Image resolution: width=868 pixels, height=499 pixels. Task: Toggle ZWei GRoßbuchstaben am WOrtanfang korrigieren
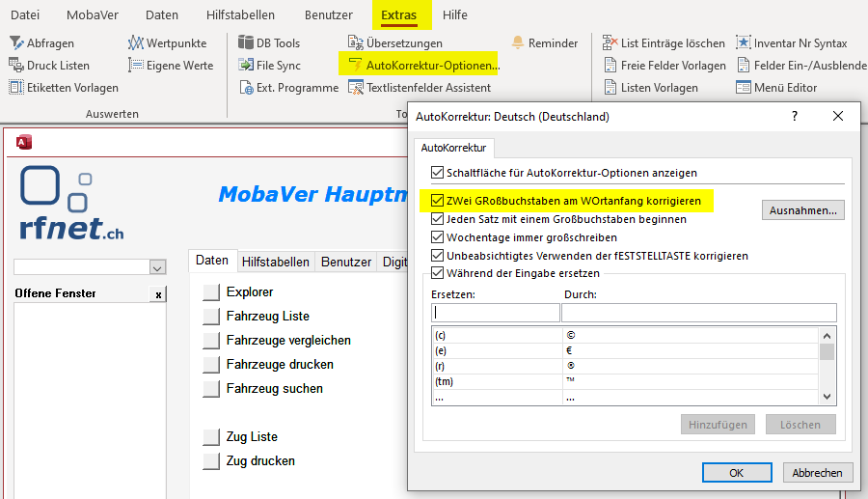pyautogui.click(x=437, y=201)
